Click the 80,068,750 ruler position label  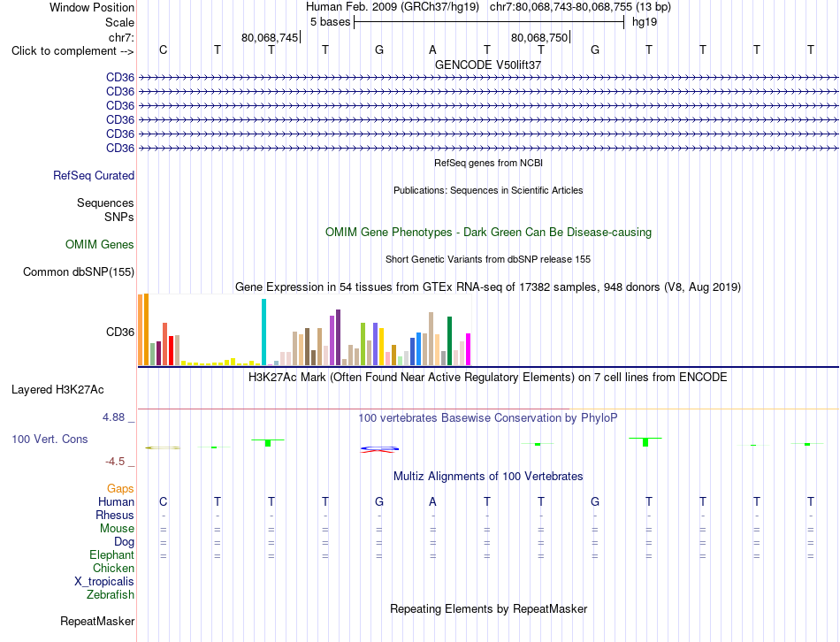click(539, 37)
